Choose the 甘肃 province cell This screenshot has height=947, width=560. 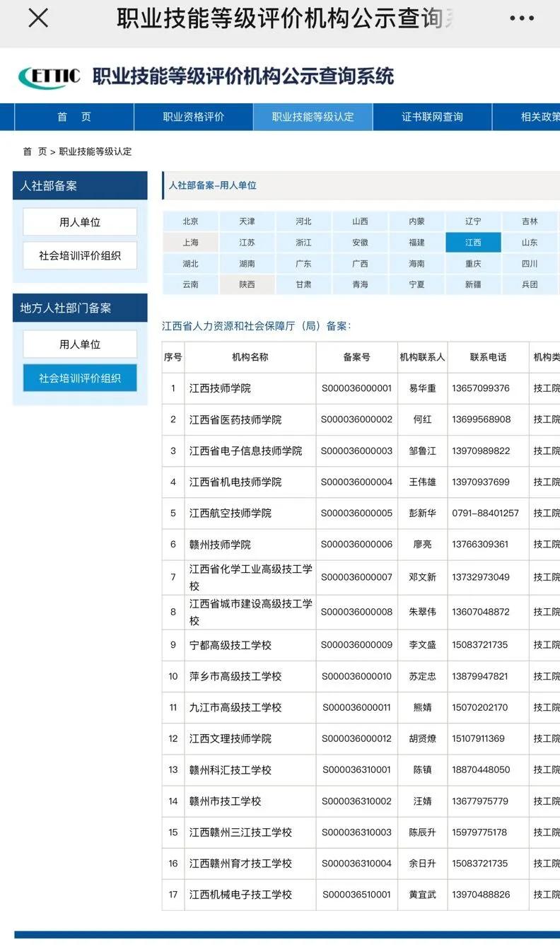(x=304, y=285)
